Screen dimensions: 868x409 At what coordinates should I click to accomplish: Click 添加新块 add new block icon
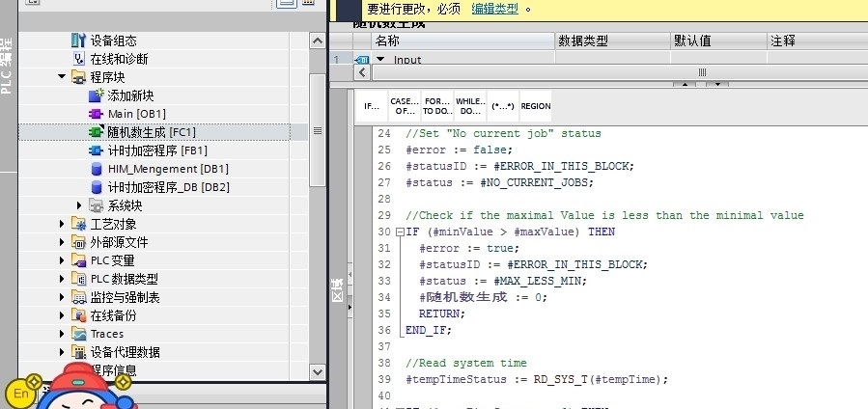coord(97,95)
